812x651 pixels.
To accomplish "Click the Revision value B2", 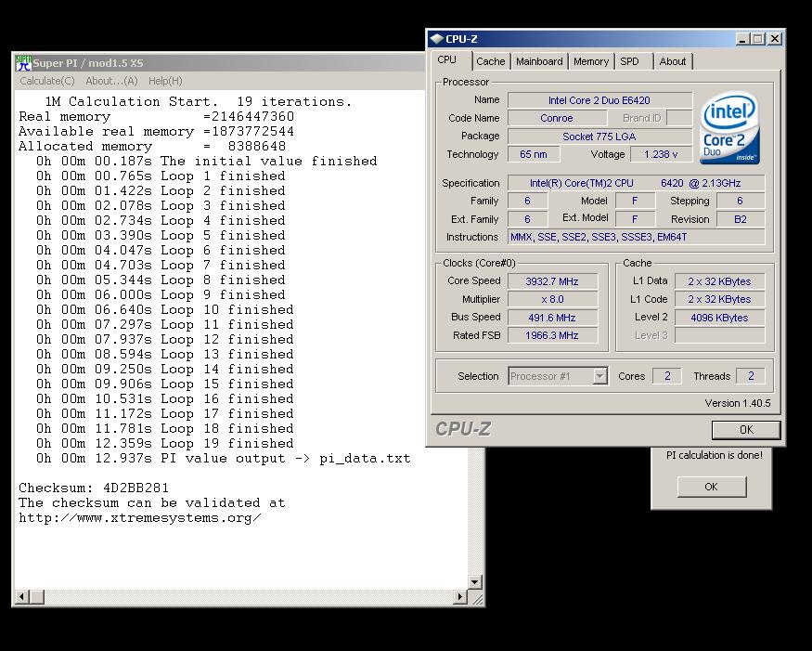I will click(x=741, y=219).
